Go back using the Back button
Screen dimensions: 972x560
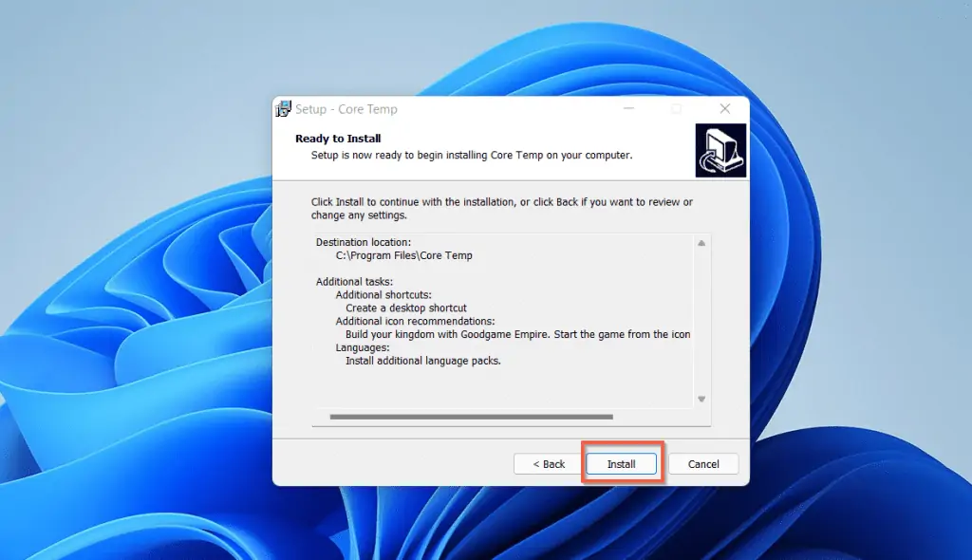click(x=548, y=463)
